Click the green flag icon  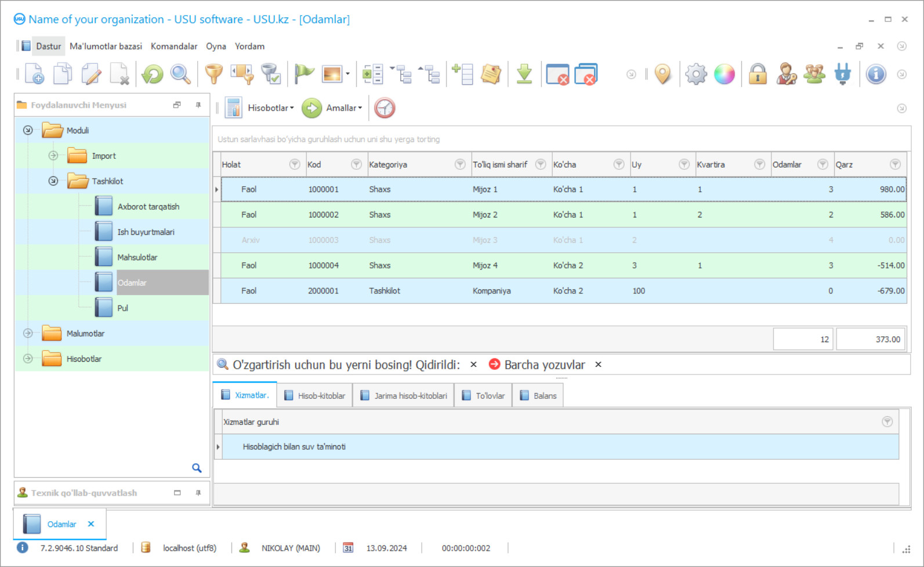coord(304,74)
